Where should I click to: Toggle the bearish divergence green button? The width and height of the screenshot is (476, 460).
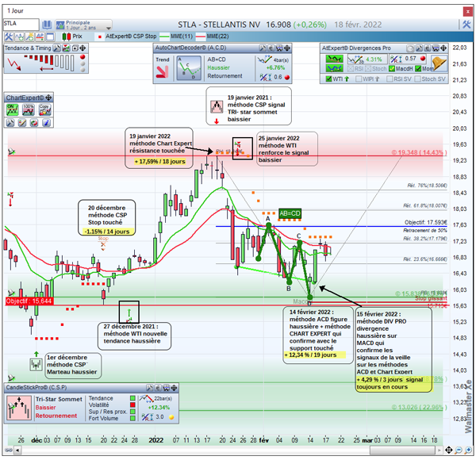334,59
